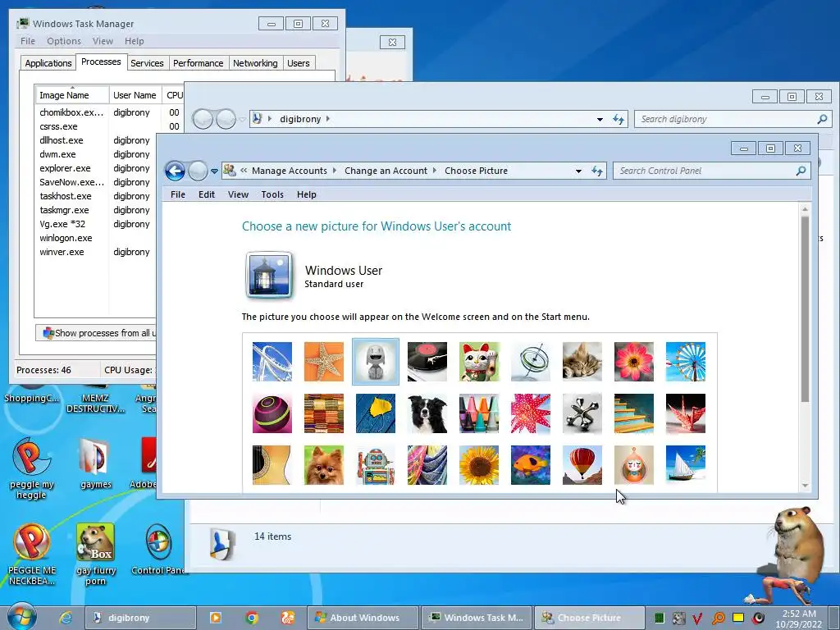
Task: Pick the yellow leaf on blue picture
Action: pyautogui.click(x=376, y=413)
